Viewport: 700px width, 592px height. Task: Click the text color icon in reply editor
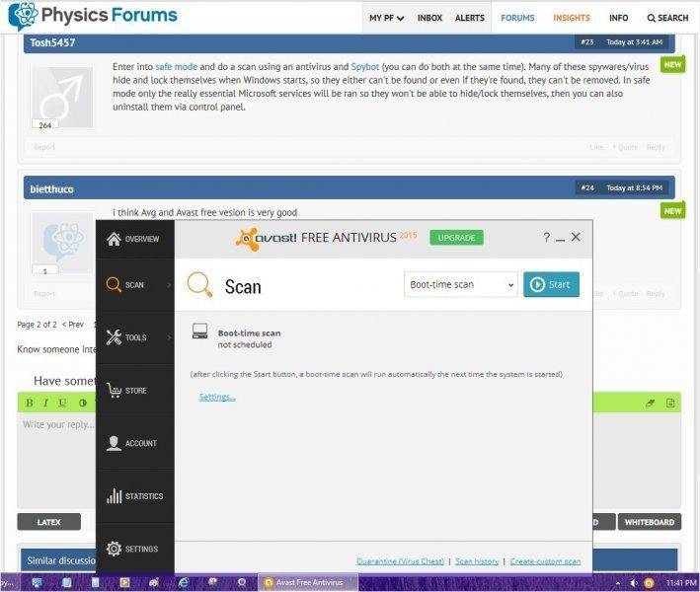(83, 403)
